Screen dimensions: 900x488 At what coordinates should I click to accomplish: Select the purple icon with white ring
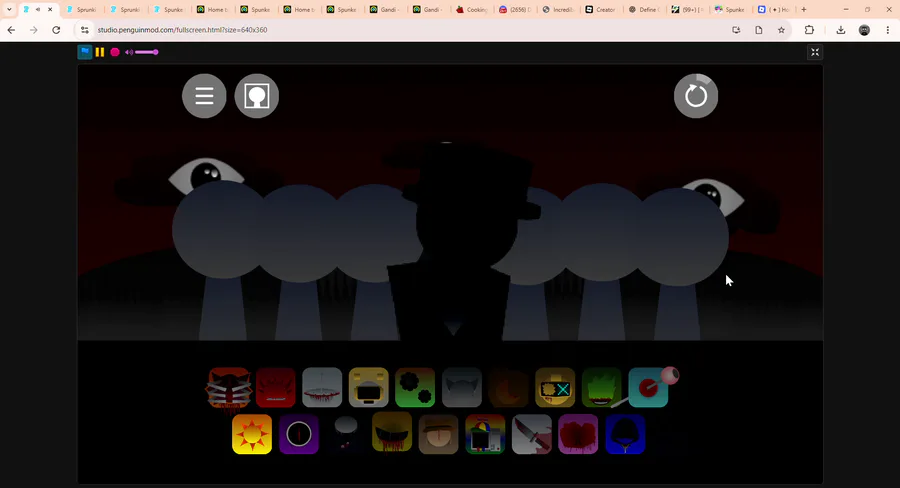pos(298,435)
